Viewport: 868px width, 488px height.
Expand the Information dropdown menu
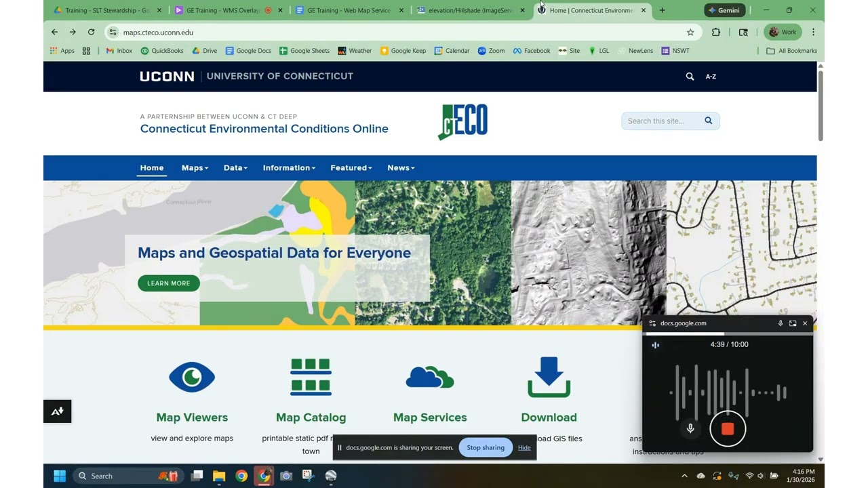click(289, 167)
